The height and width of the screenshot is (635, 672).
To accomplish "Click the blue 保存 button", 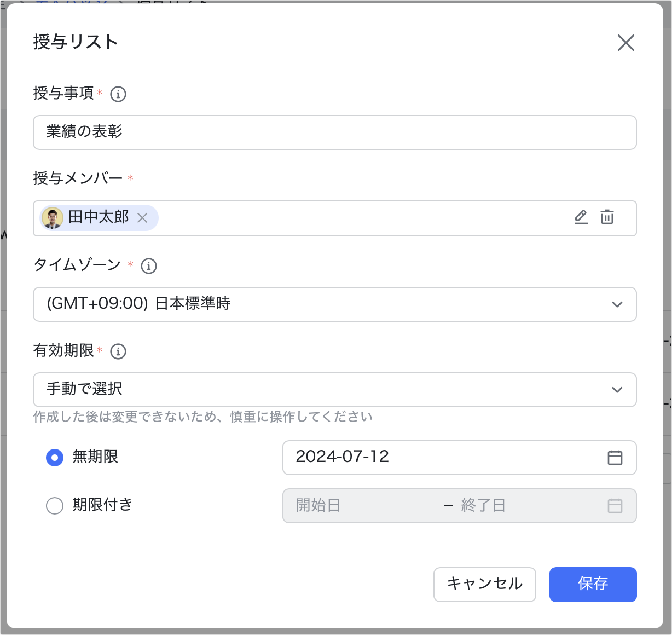I will tap(593, 584).
